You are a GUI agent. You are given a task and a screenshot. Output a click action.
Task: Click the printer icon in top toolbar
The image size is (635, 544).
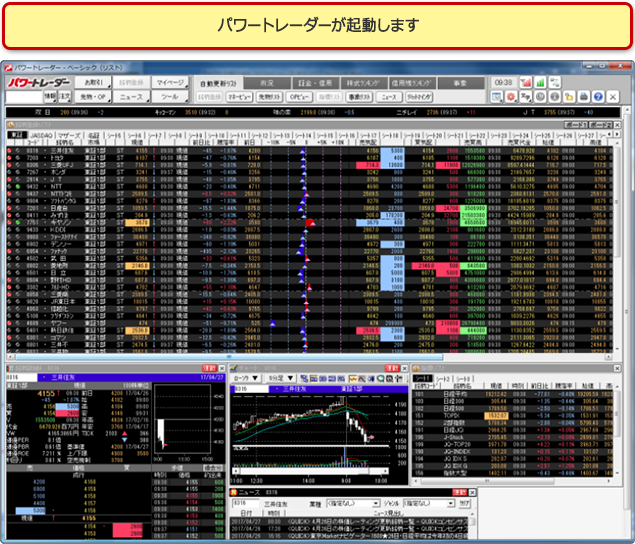tap(583, 97)
